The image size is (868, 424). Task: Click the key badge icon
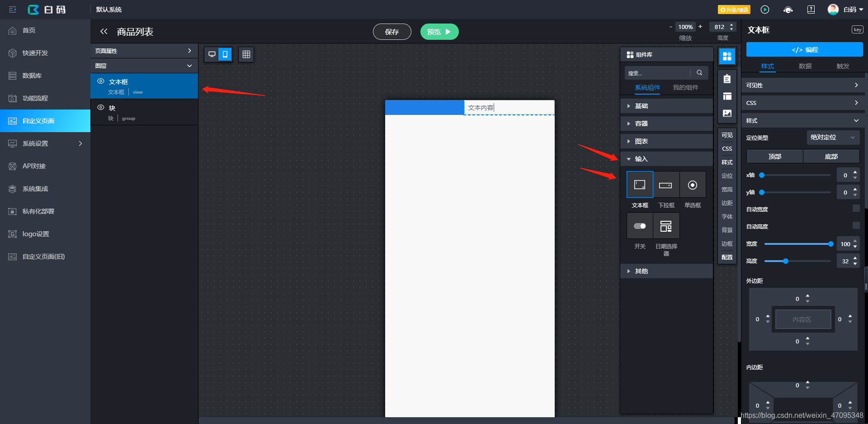click(858, 29)
